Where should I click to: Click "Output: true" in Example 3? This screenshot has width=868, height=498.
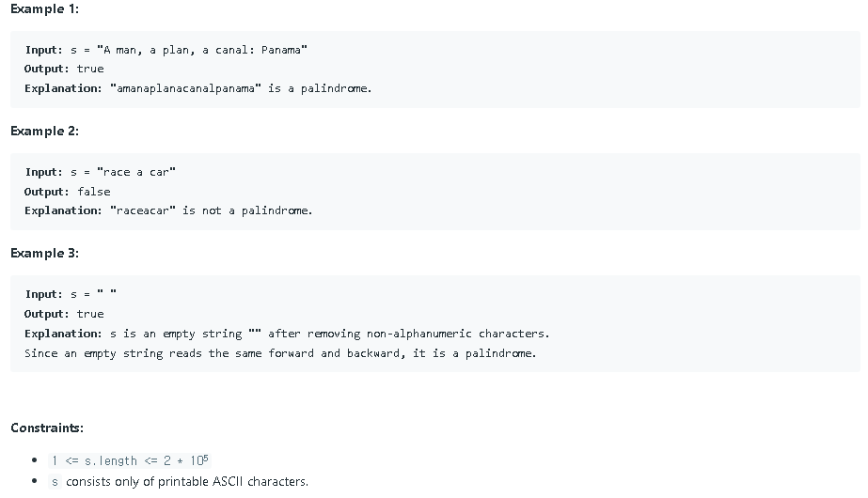point(64,314)
